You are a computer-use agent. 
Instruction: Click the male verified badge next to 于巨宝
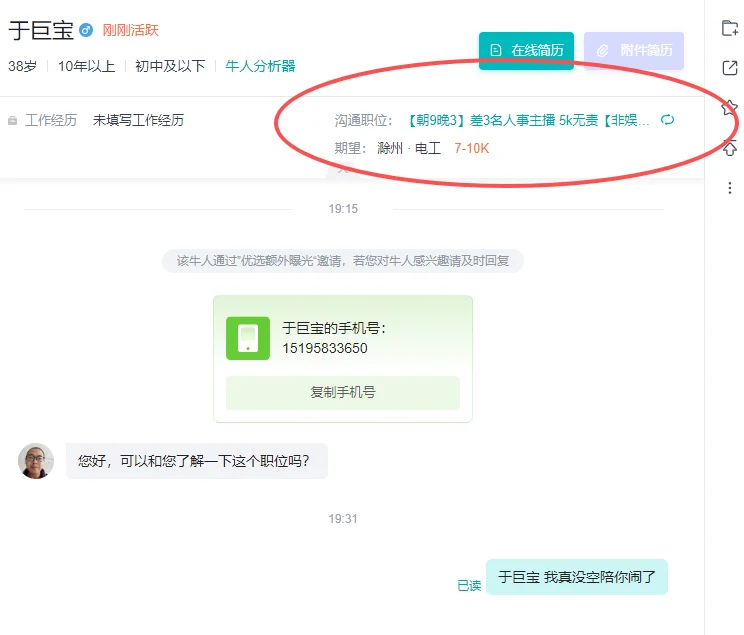[x=86, y=30]
